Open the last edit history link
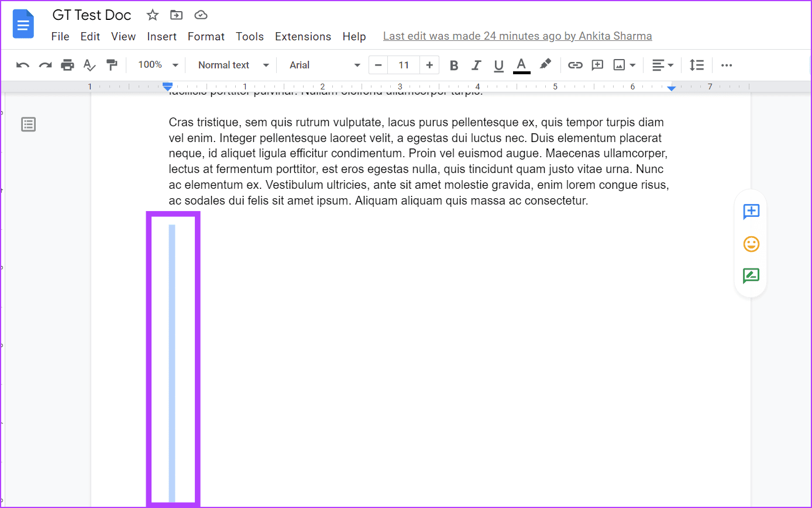The image size is (812, 508). tap(517, 36)
